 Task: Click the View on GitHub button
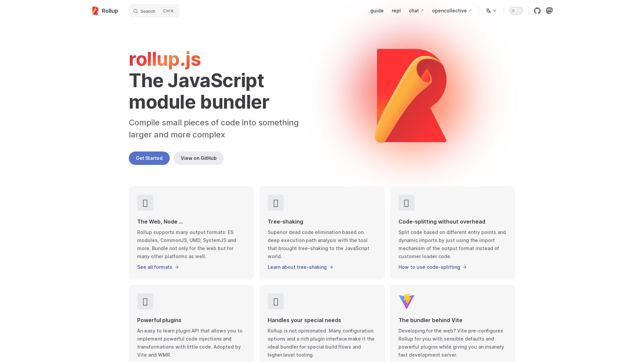tap(199, 158)
